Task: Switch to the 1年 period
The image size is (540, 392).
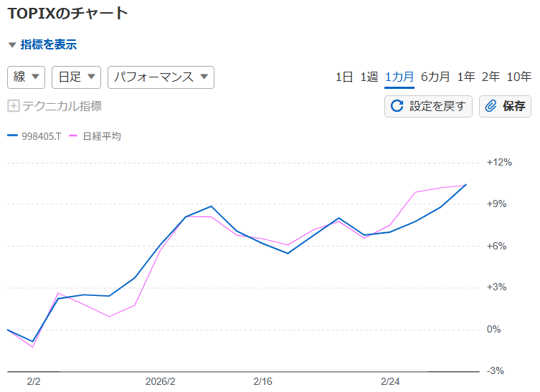Action: (x=466, y=77)
